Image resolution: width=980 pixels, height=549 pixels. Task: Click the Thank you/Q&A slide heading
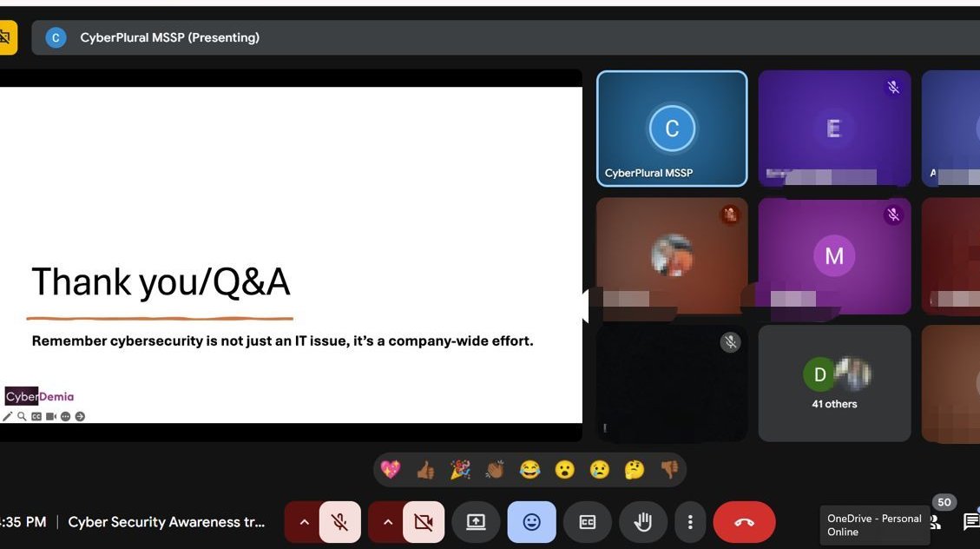(x=161, y=282)
